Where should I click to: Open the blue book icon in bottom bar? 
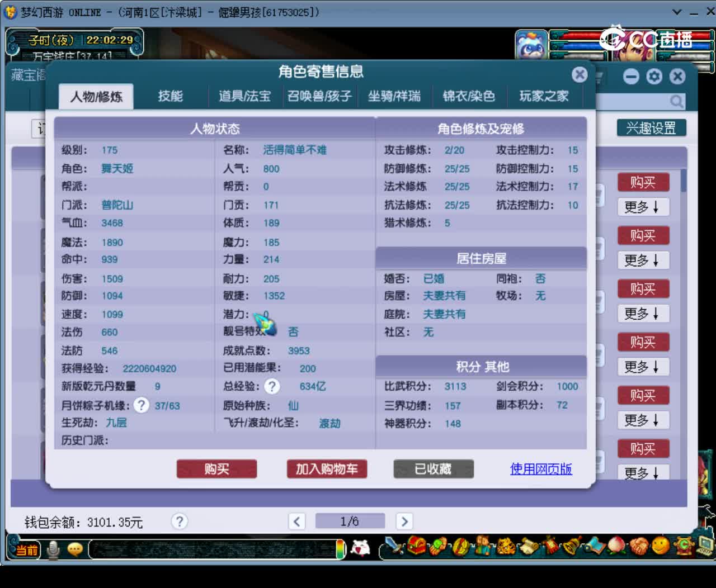[x=594, y=546]
